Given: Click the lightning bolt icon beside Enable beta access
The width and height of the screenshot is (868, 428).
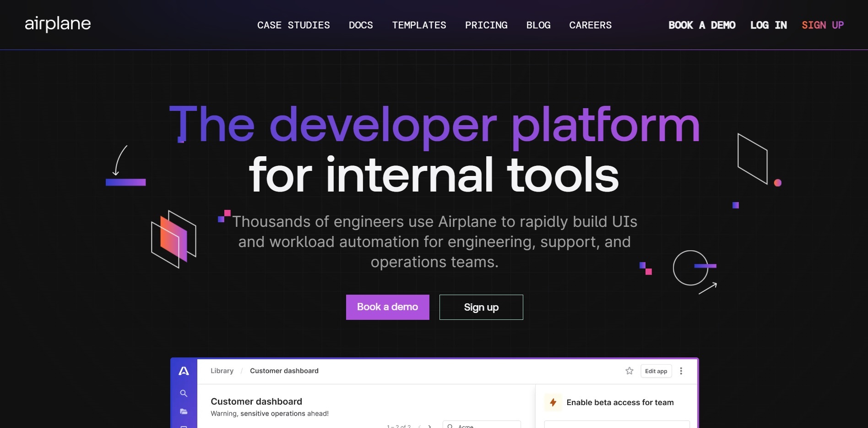Looking at the screenshot, I should [553, 402].
